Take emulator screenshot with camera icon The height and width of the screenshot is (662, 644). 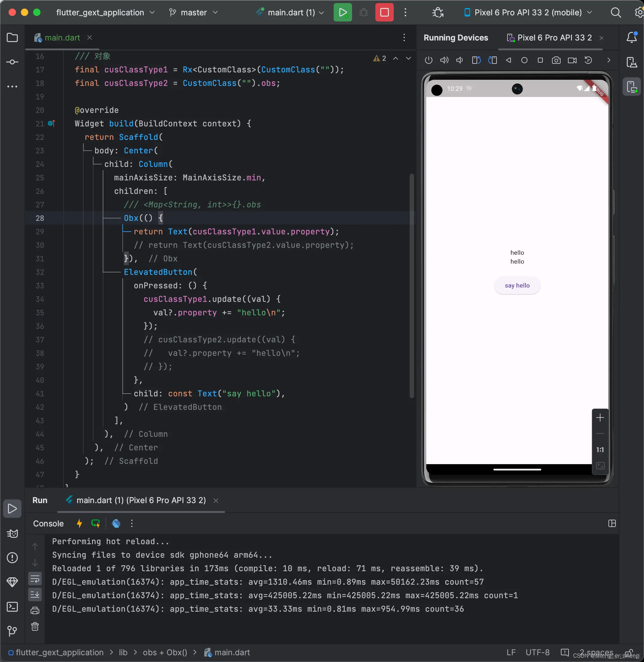pyautogui.click(x=556, y=60)
